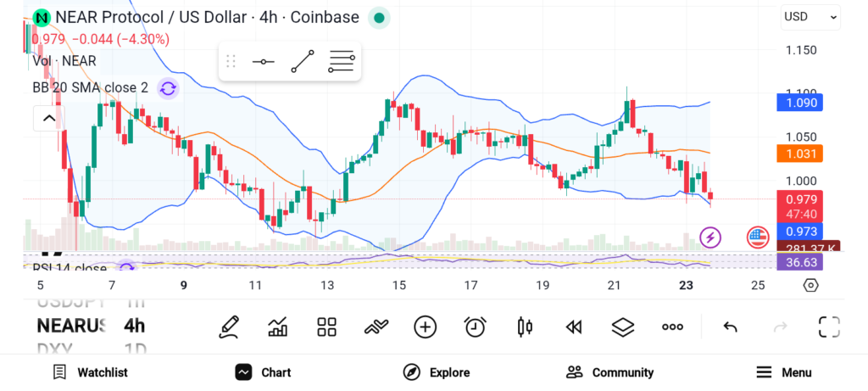
Task: Open the USD currency dropdown
Action: coord(810,16)
